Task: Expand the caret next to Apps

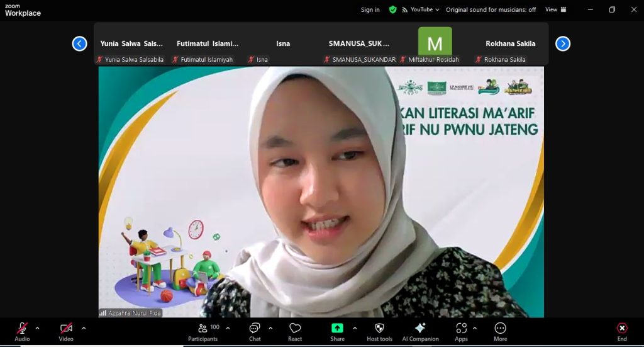Action: pyautogui.click(x=475, y=328)
